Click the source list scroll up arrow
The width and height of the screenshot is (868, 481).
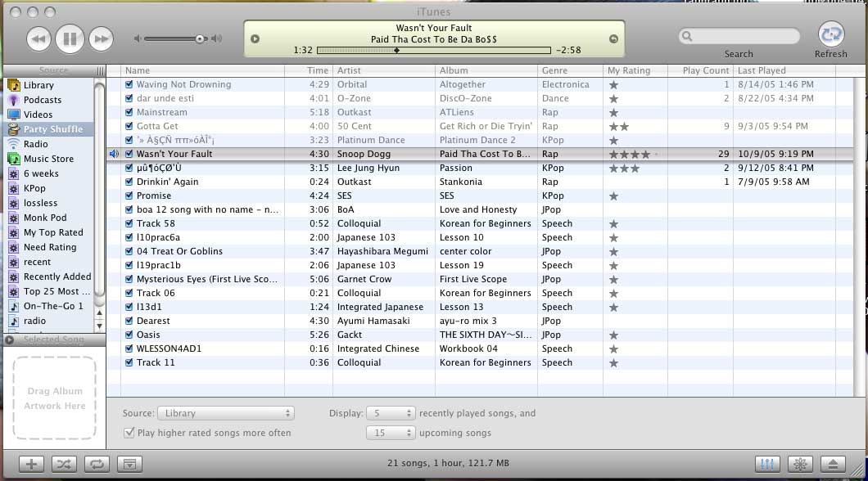100,313
